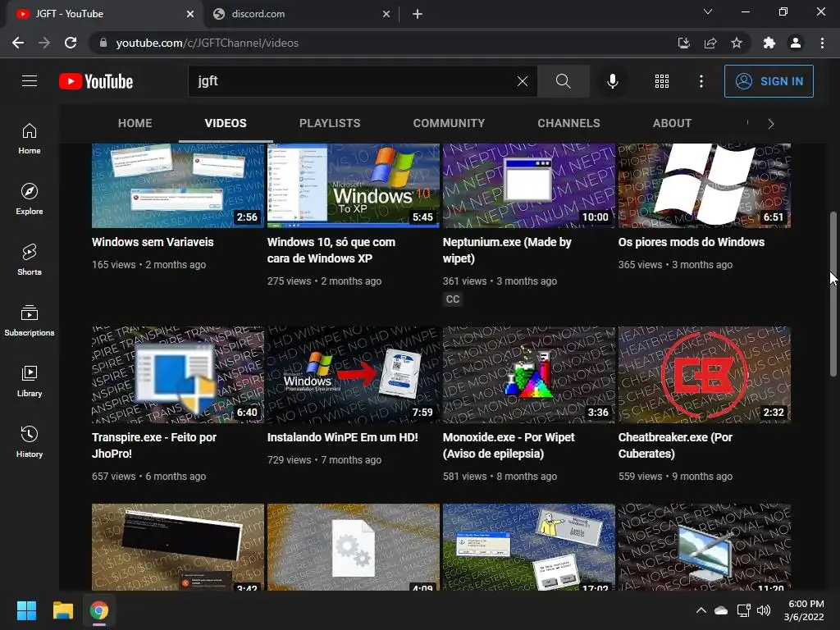840x630 pixels.
Task: Close the discord.com tab
Action: (386, 14)
